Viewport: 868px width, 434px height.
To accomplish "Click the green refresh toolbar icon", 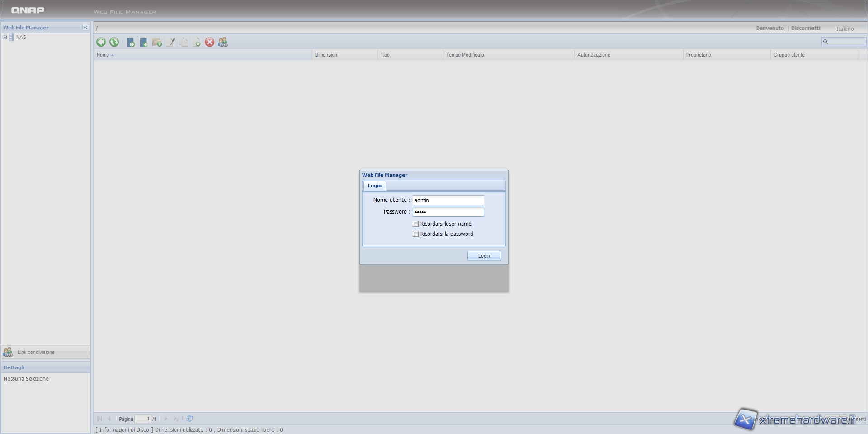I will pyautogui.click(x=114, y=42).
